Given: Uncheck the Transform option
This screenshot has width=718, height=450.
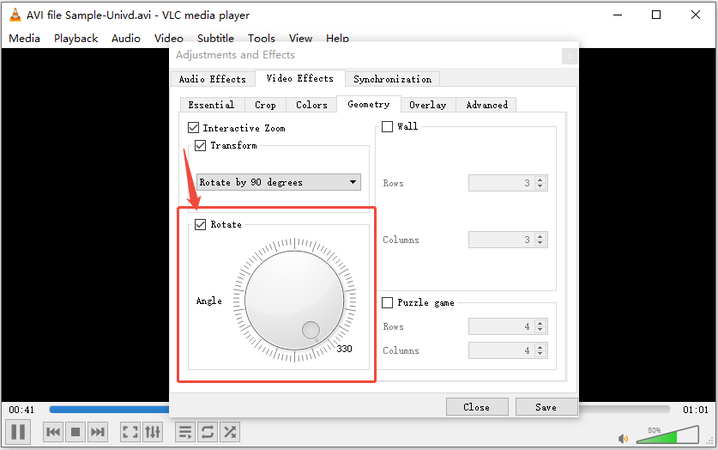Looking at the screenshot, I should [x=200, y=146].
